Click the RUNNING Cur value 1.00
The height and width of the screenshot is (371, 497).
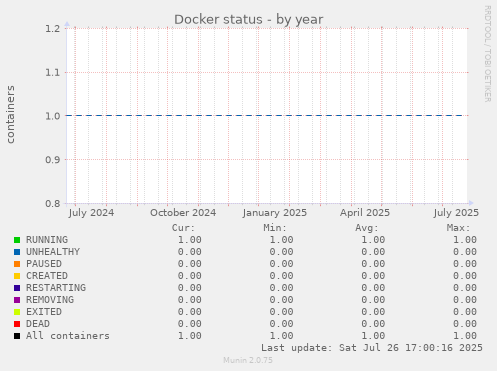[189, 240]
